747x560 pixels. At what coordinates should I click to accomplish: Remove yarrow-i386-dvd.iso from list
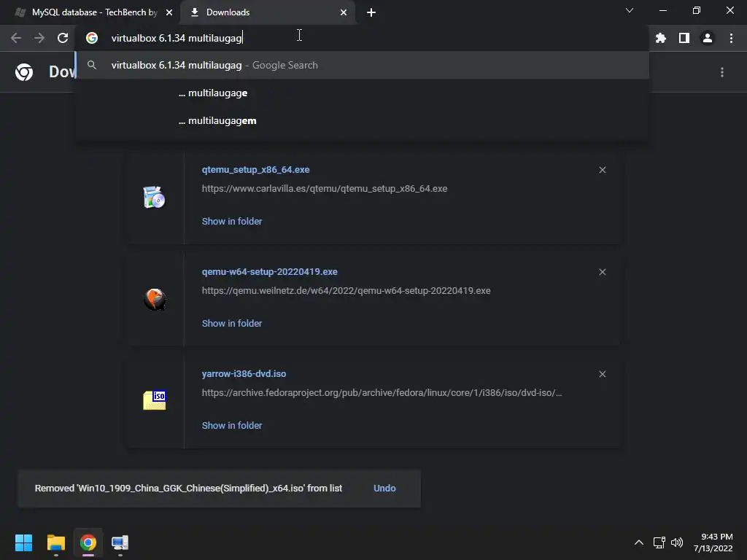[602, 374]
